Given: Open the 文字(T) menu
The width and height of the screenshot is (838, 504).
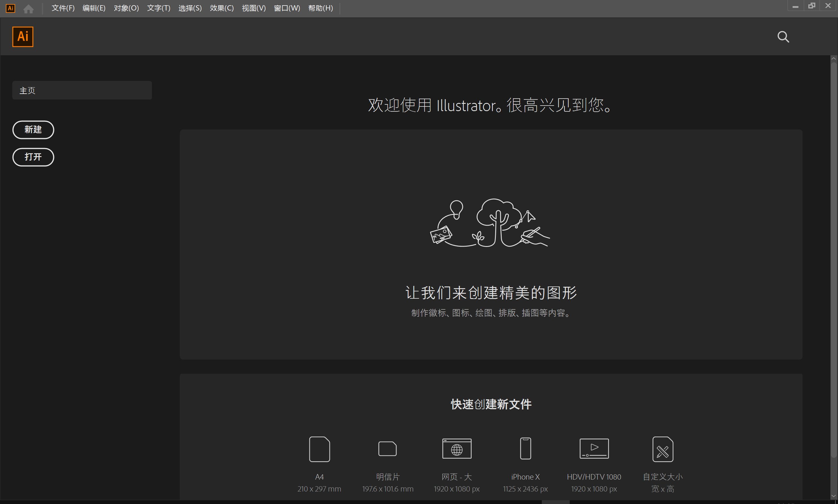Looking at the screenshot, I should click(x=159, y=8).
